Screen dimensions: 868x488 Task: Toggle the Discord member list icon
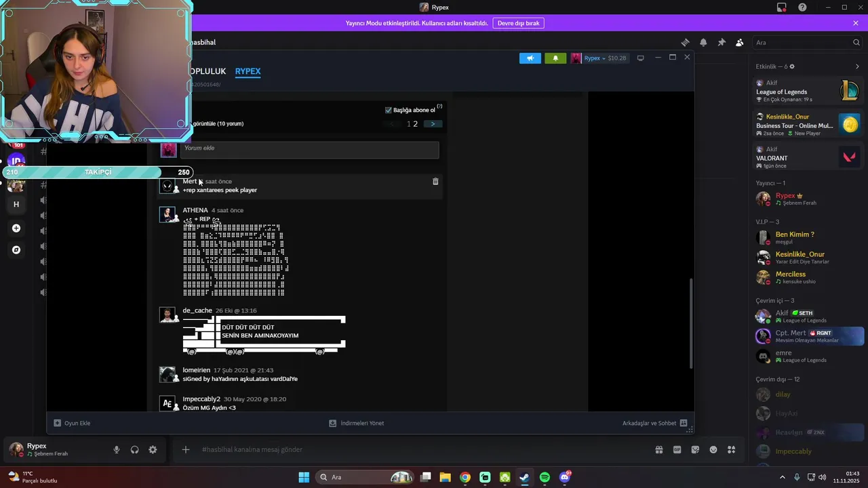[739, 42]
